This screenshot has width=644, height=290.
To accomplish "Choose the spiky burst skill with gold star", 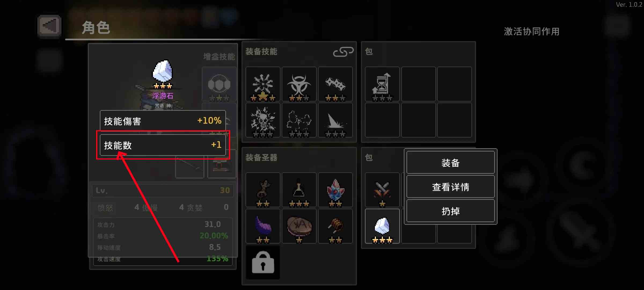I will [263, 84].
